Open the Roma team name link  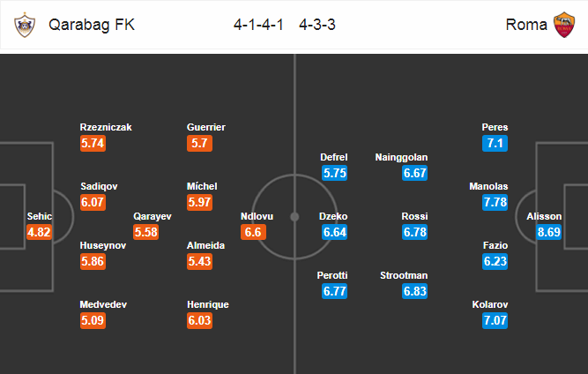[x=526, y=25]
